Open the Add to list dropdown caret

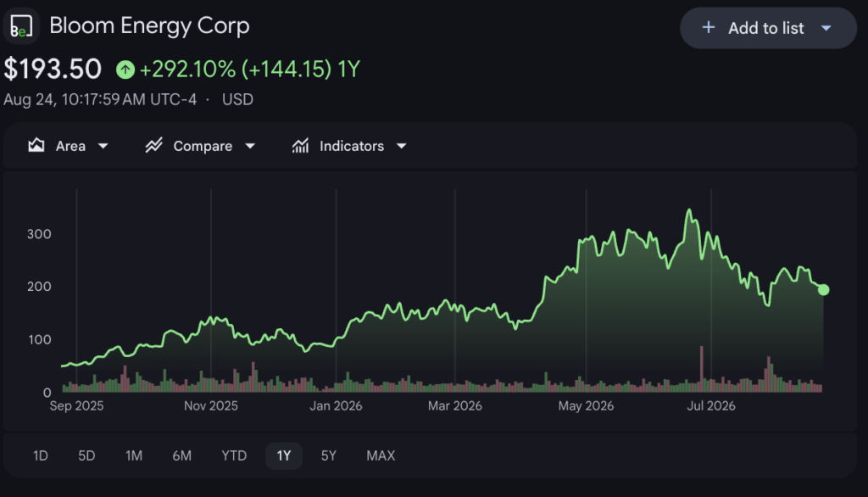[826, 28]
